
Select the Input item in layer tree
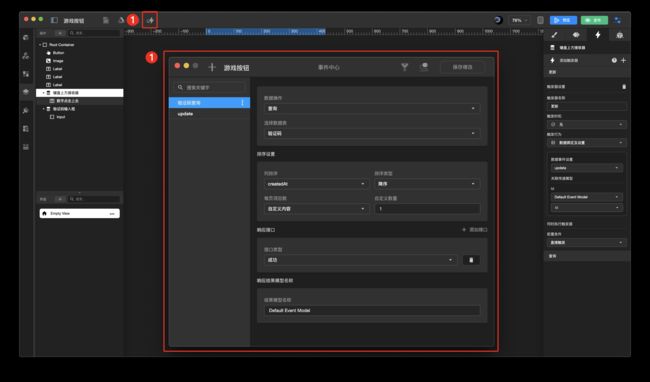[61, 117]
